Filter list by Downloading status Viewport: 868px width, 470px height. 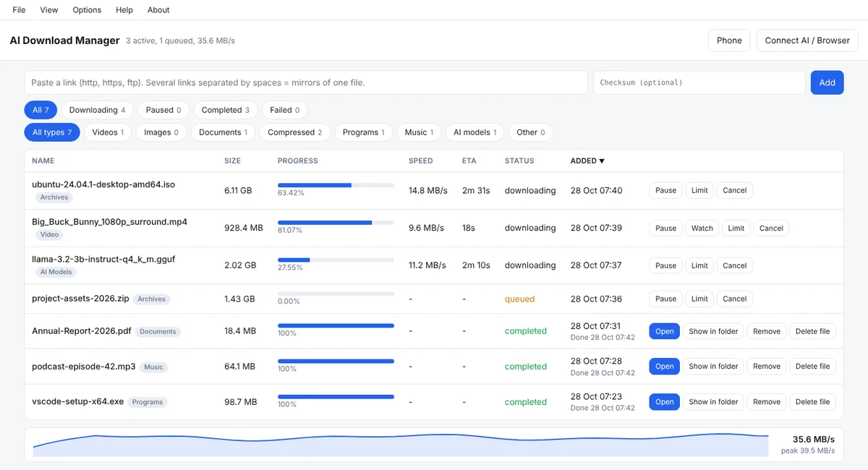[x=97, y=110]
